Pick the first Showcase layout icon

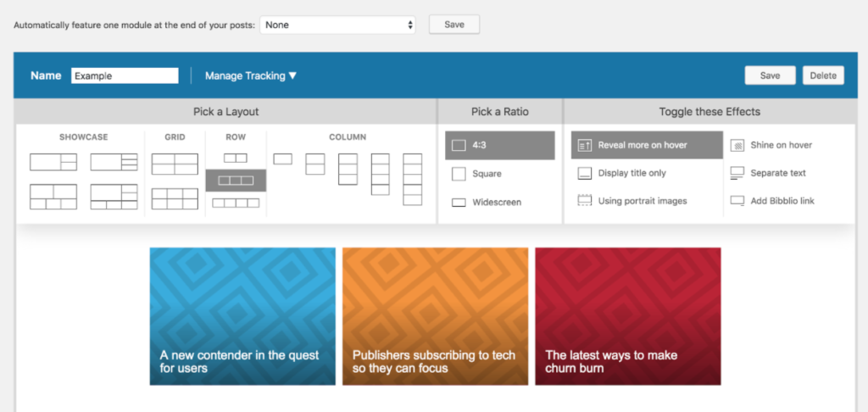click(53, 162)
